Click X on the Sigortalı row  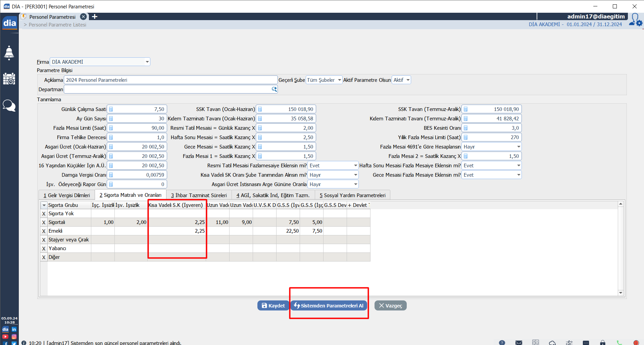tap(44, 222)
